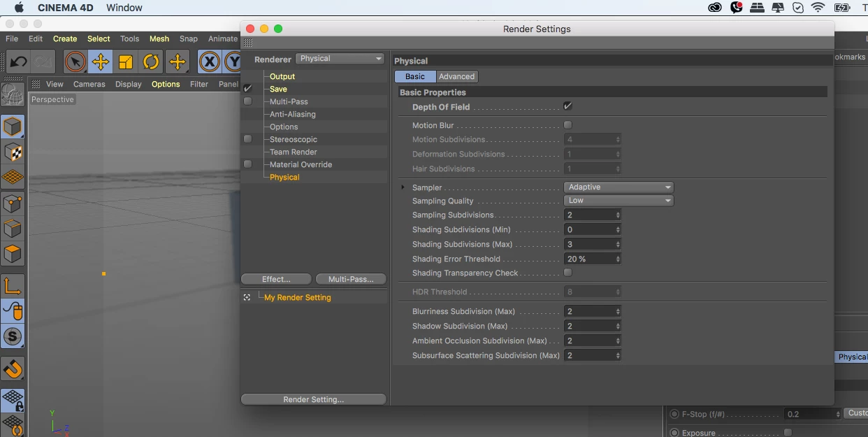
Task: Open the Sampling Quality dropdown
Action: pos(619,201)
